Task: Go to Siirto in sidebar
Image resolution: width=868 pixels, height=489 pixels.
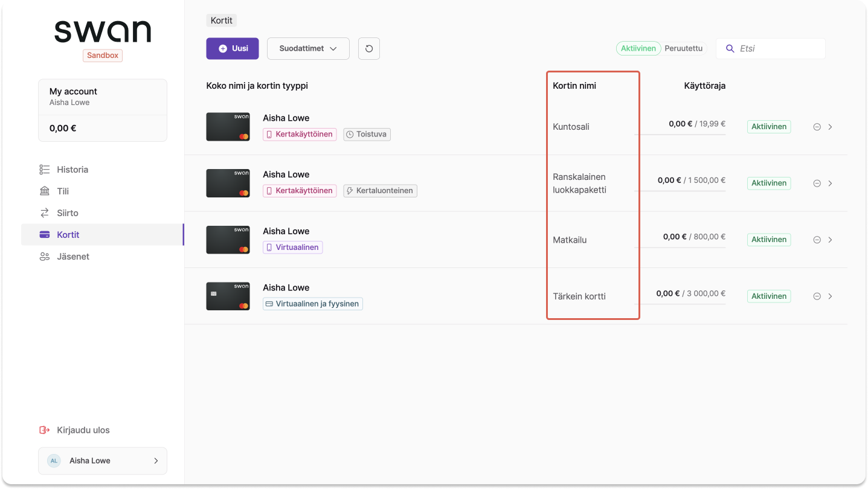Action: tap(102, 213)
